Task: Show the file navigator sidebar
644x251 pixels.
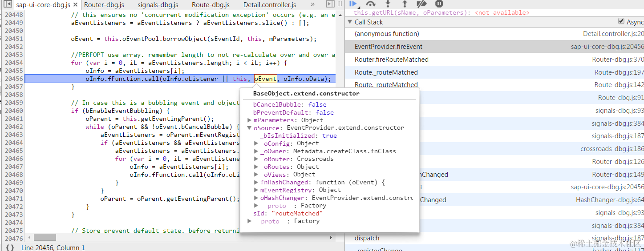Action: point(7,4)
